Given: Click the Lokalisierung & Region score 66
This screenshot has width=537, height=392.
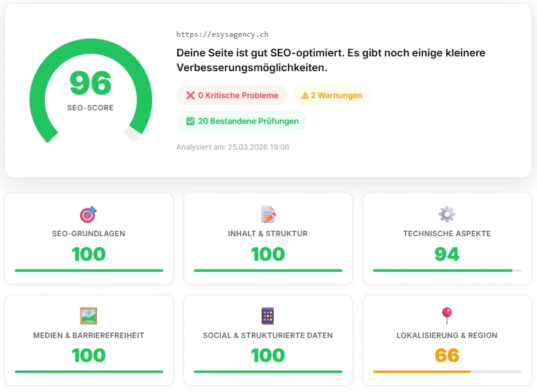Looking at the screenshot, I should 446,355.
